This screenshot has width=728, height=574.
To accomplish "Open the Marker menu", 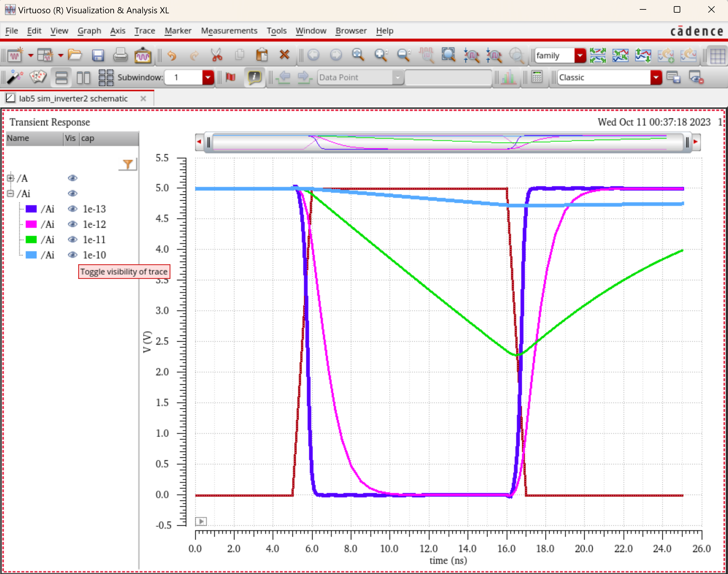I will point(178,31).
